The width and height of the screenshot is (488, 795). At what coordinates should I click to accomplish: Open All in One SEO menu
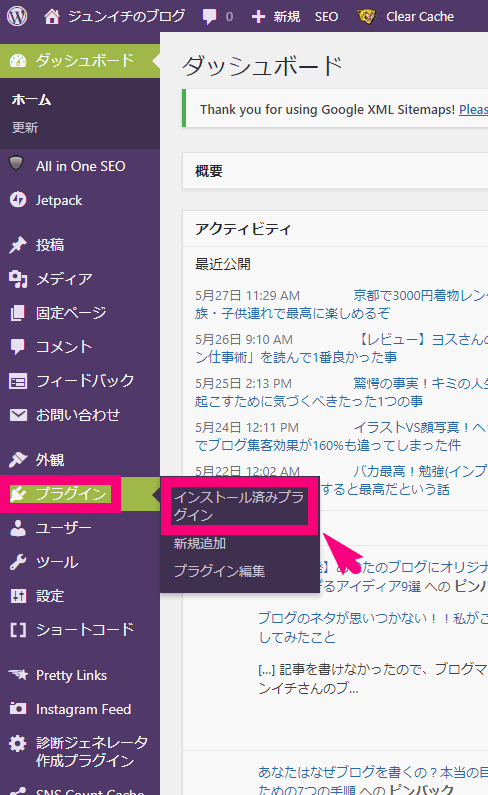coord(80,166)
